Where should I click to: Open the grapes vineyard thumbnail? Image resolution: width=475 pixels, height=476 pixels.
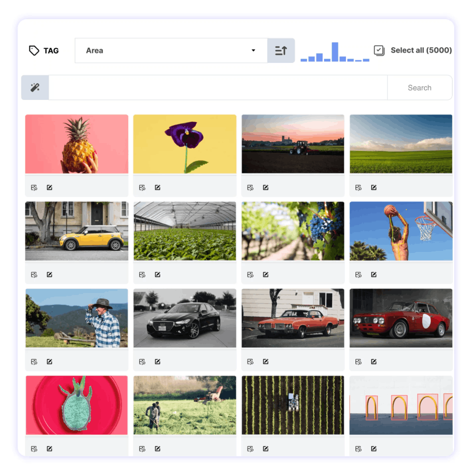coord(293,231)
